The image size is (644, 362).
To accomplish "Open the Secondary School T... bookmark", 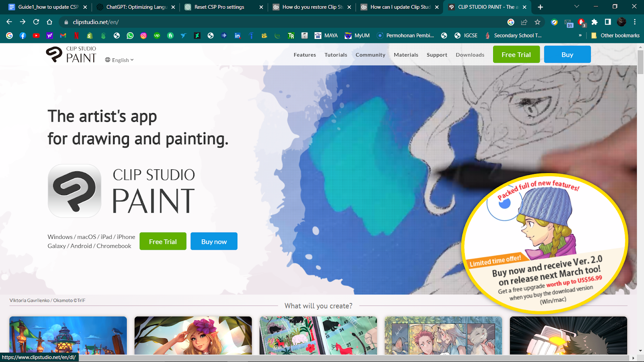I will (513, 35).
